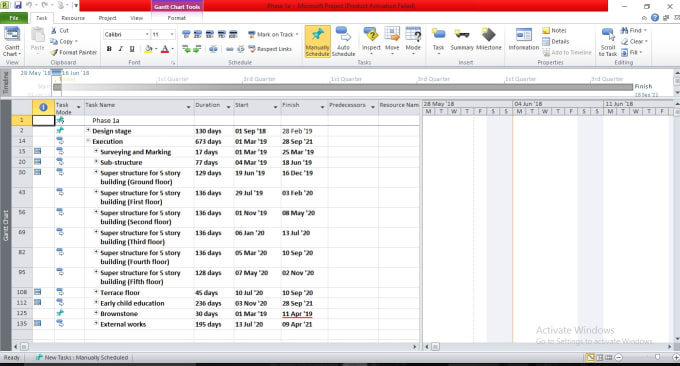Viewport: 680px width, 366px height.
Task: Toggle Italic formatting
Action: [x=121, y=49]
